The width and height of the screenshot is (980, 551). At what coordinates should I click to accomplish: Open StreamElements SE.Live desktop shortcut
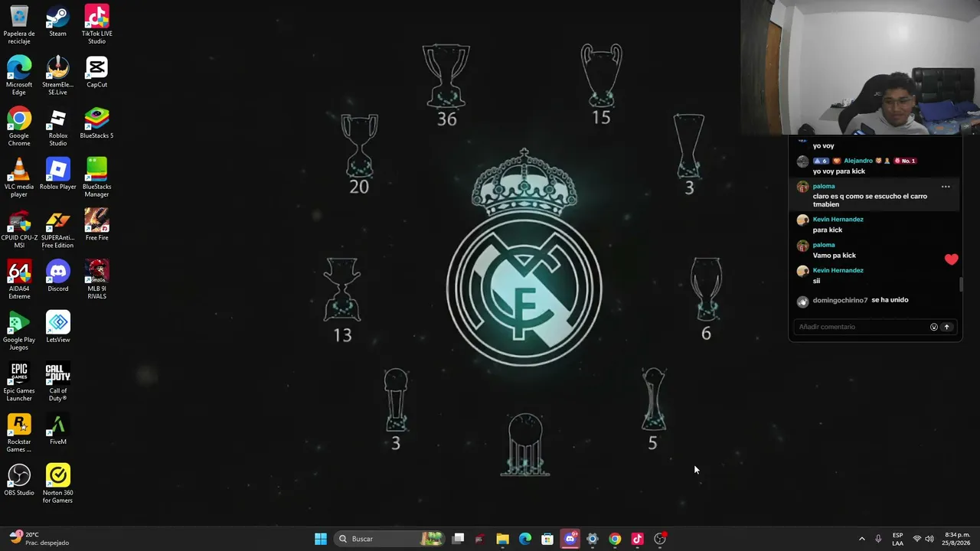coord(57,75)
